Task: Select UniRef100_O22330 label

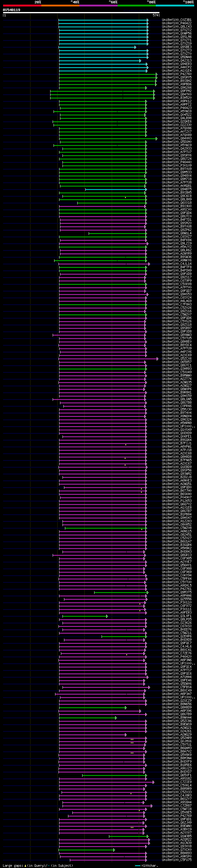Action: [x=177, y=125]
